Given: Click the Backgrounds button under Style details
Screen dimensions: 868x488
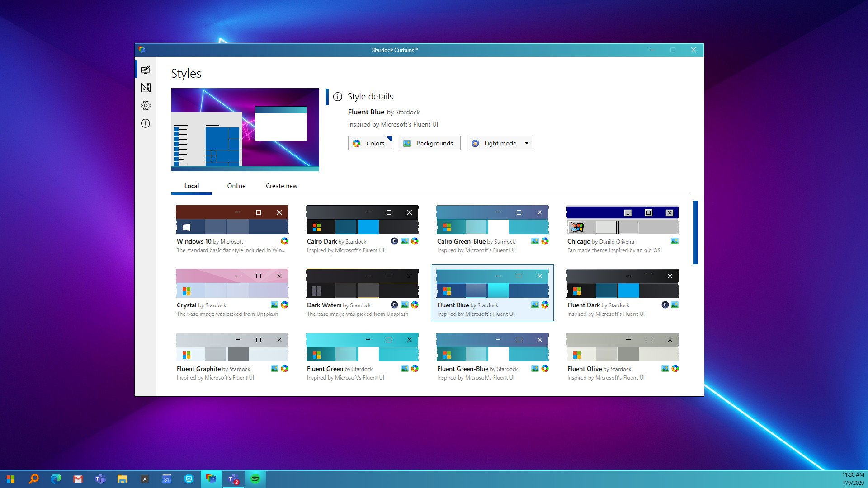Looking at the screenshot, I should pyautogui.click(x=429, y=143).
